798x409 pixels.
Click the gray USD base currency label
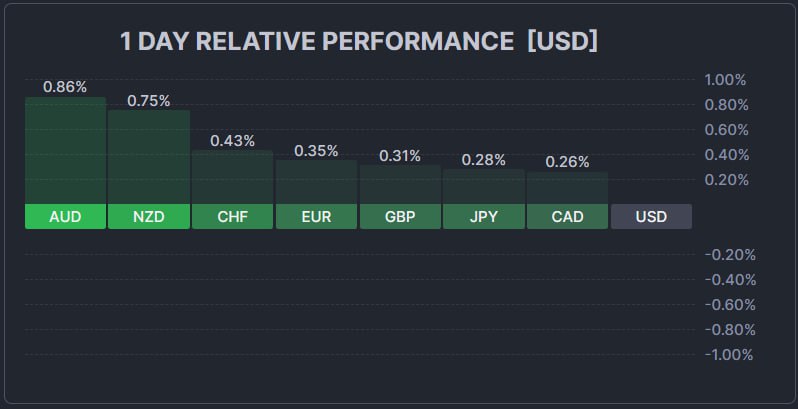[x=651, y=216]
